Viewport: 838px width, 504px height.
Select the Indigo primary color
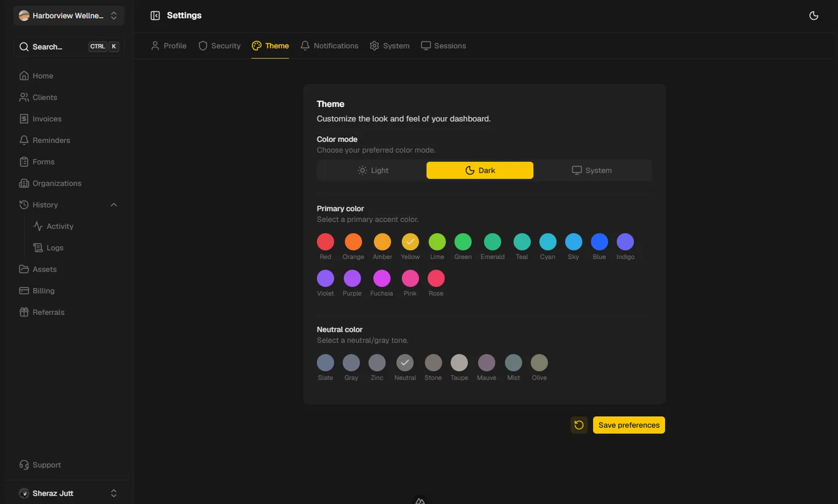pos(626,242)
